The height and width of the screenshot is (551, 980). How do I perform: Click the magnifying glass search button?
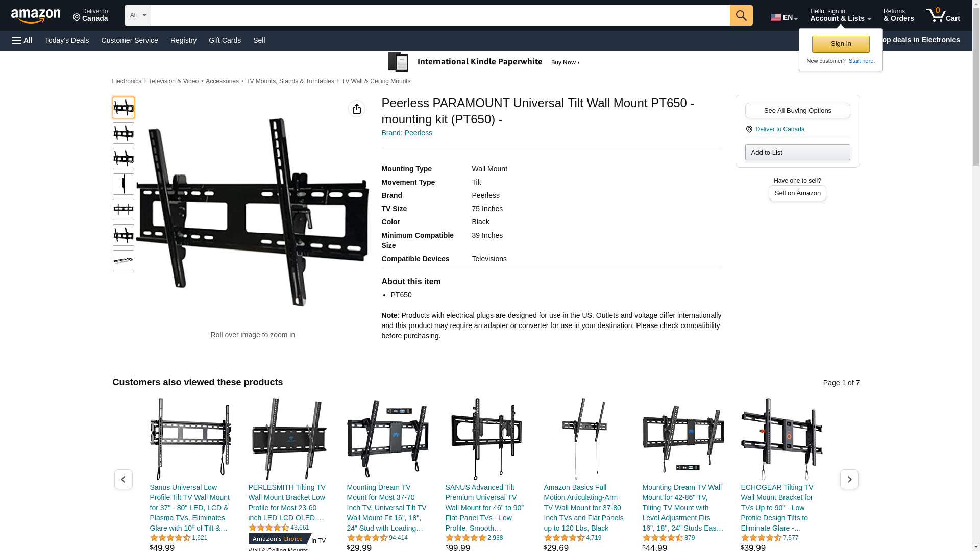point(741,15)
